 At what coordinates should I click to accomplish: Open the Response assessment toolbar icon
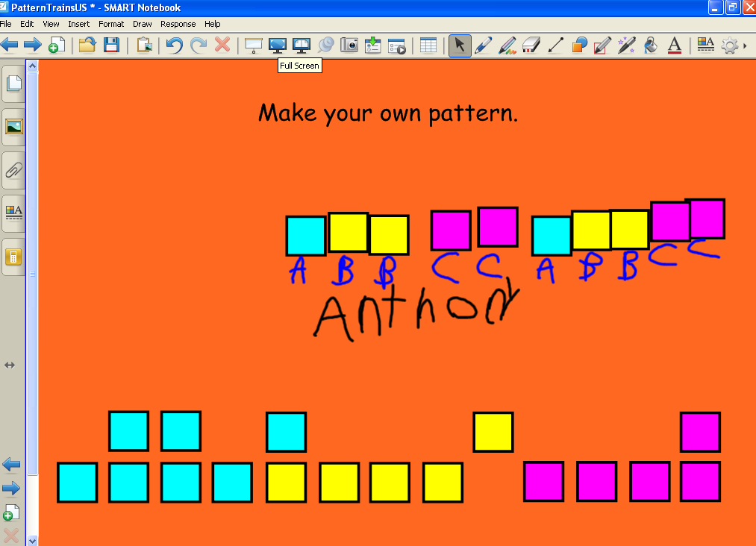pyautogui.click(x=397, y=46)
